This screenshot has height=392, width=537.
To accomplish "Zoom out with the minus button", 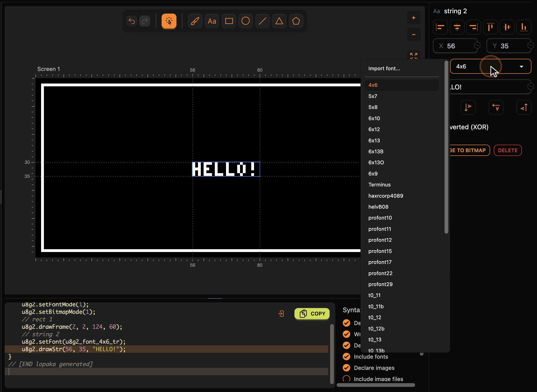I will pyautogui.click(x=413, y=35).
